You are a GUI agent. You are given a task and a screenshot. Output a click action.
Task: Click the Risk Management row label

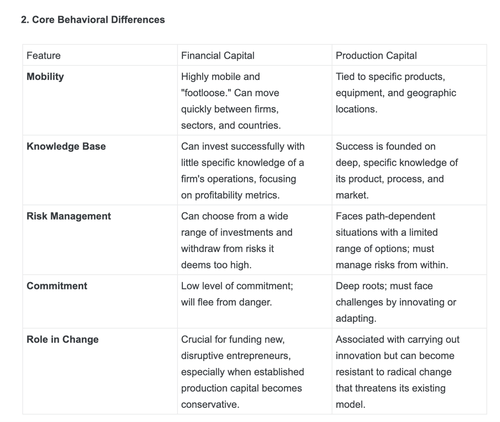(x=69, y=216)
